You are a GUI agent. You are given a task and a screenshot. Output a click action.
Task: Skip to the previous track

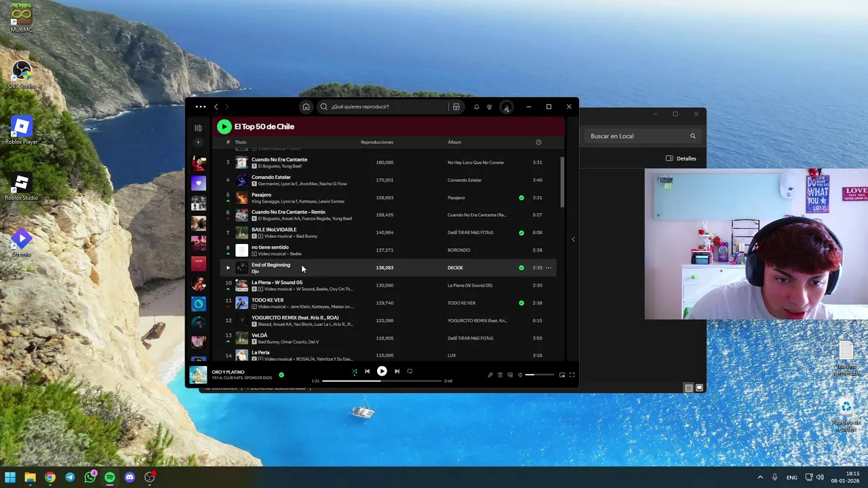tap(367, 371)
